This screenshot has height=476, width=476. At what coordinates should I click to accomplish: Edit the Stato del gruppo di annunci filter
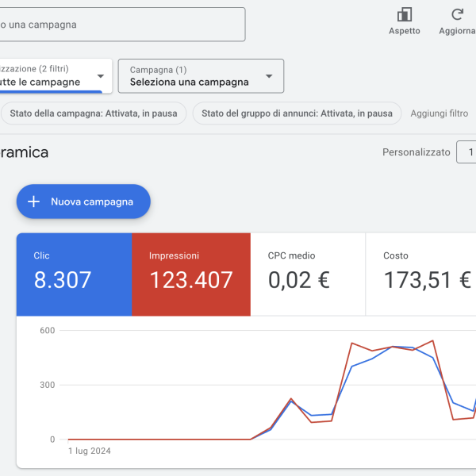[x=297, y=113]
